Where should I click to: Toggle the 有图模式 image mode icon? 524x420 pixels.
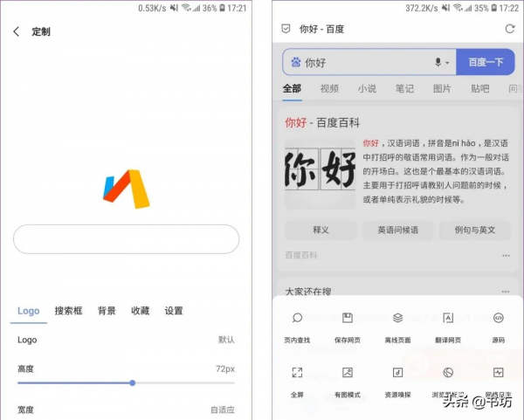348,372
